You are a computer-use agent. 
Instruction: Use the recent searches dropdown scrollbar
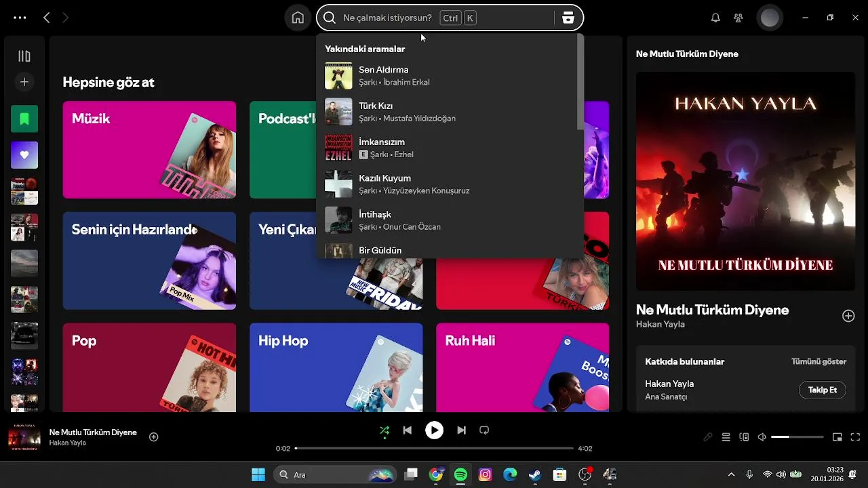(x=580, y=82)
